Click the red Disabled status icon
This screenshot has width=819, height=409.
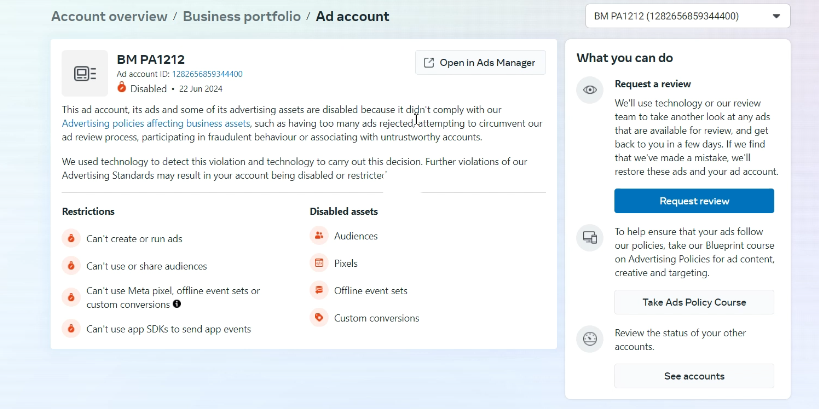point(122,88)
